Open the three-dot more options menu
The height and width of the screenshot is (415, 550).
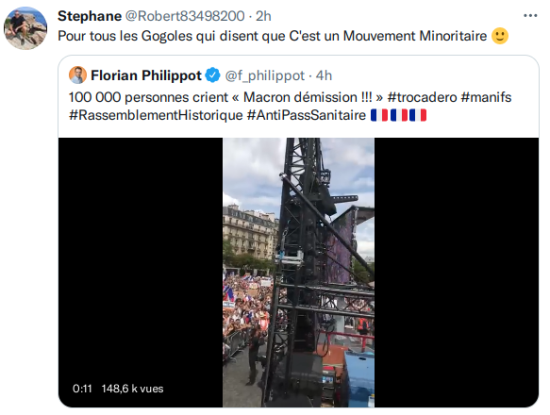(530, 16)
